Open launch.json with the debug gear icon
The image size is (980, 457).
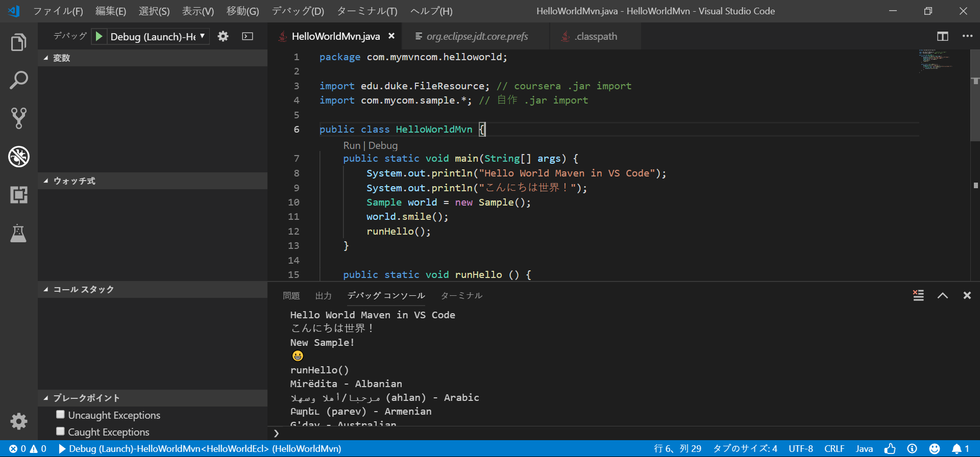click(x=223, y=36)
